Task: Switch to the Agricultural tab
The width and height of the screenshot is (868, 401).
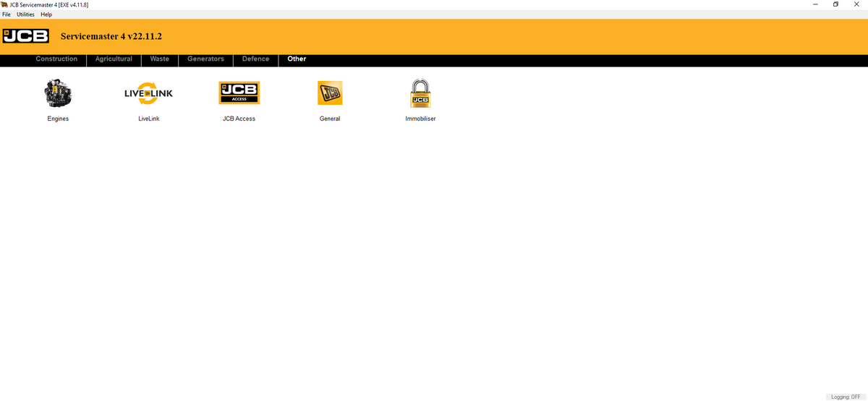Action: 114,59
